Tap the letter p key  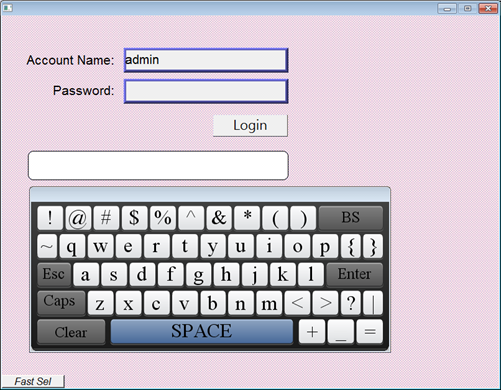tap(326, 246)
